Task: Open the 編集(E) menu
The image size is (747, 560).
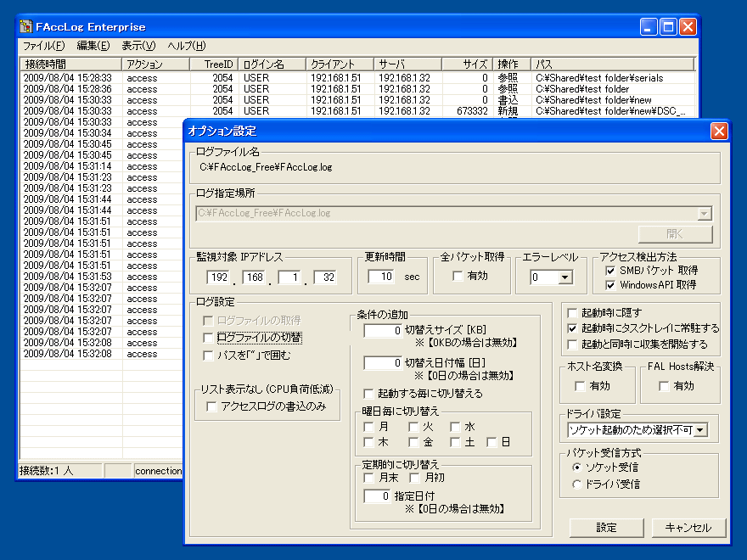Action: click(93, 46)
